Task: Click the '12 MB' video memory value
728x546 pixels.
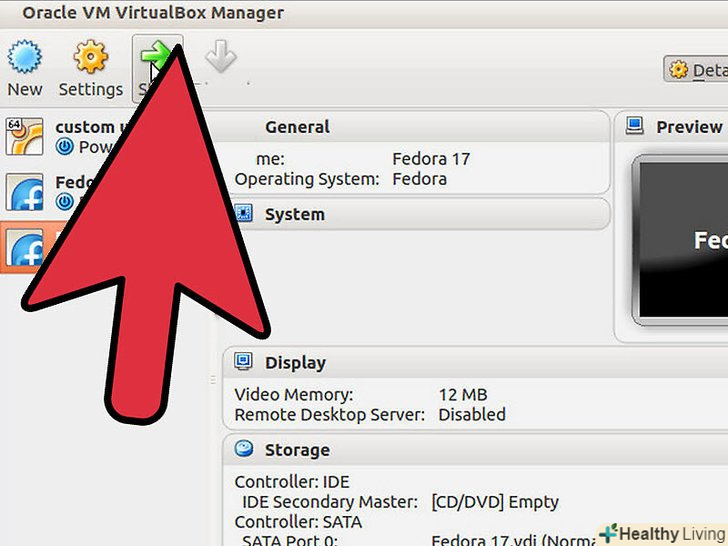Action: coord(463,395)
